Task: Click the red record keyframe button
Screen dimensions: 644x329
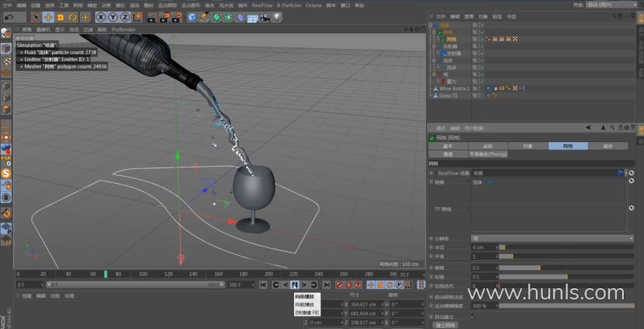Action: click(x=339, y=285)
